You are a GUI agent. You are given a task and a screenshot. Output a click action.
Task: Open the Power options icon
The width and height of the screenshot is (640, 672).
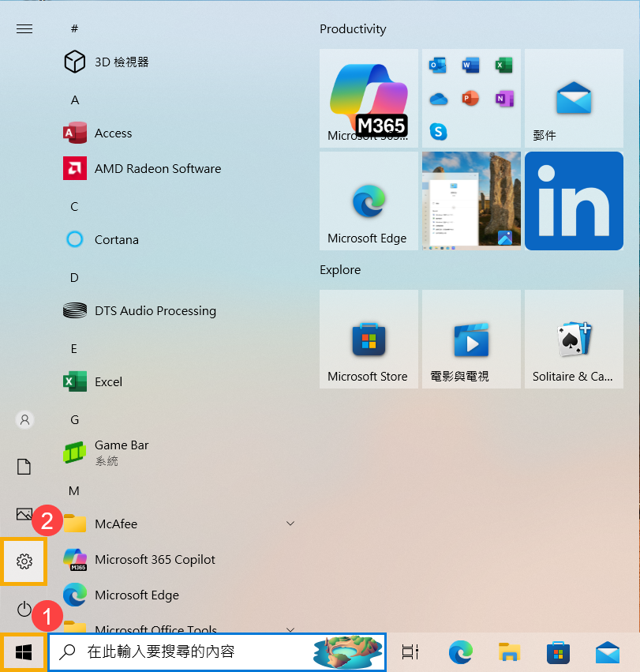[x=24, y=609]
